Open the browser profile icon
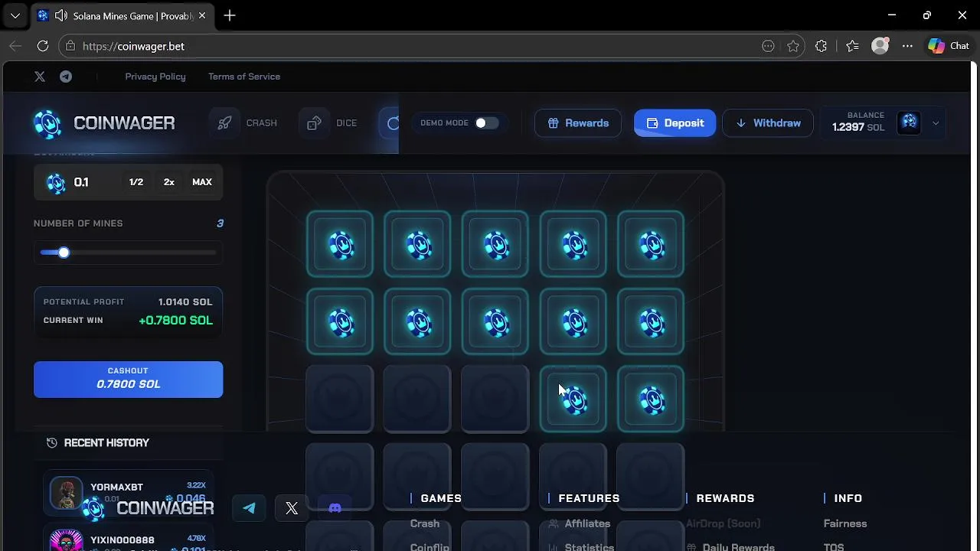The image size is (980, 551). pos(880,46)
